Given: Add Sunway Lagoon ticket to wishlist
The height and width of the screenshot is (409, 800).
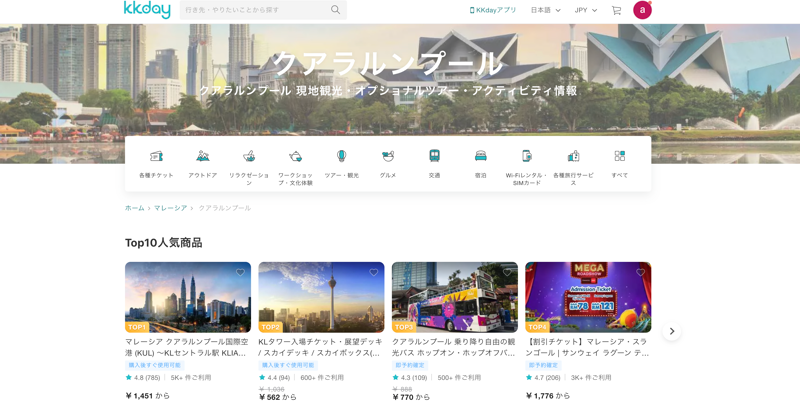Looking at the screenshot, I should tap(641, 273).
